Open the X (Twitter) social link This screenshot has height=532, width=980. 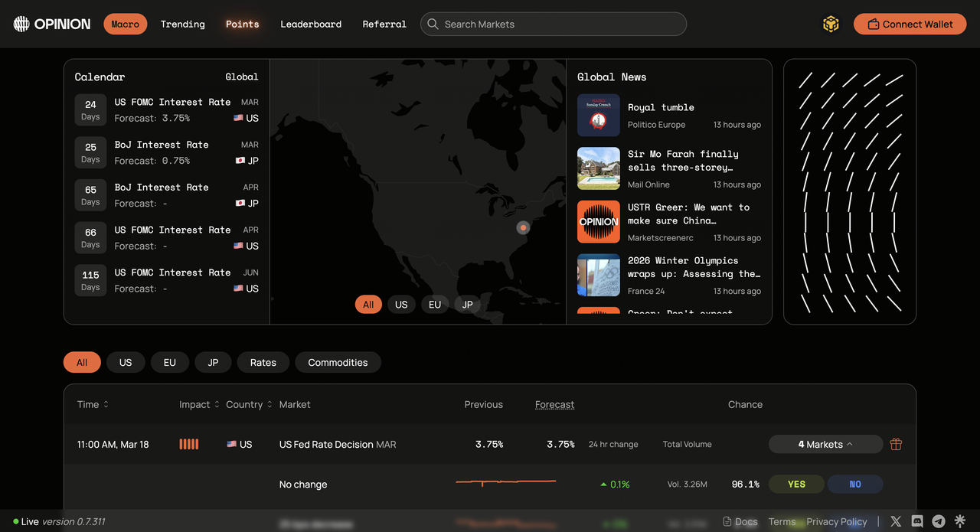tap(896, 521)
